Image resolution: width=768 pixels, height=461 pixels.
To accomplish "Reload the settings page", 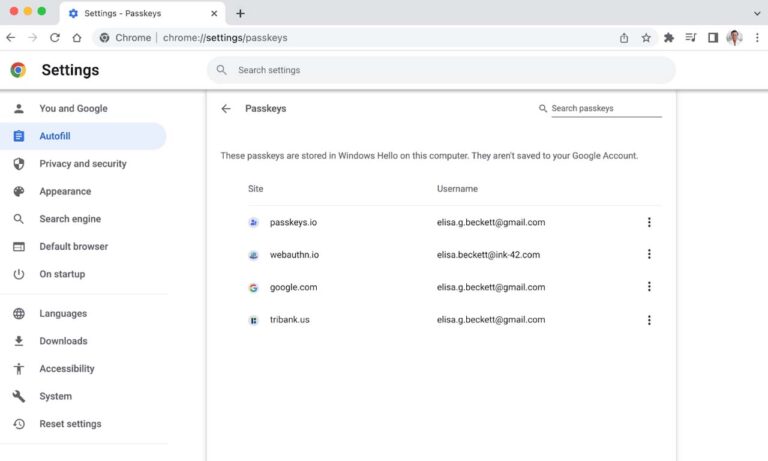I will (55, 38).
